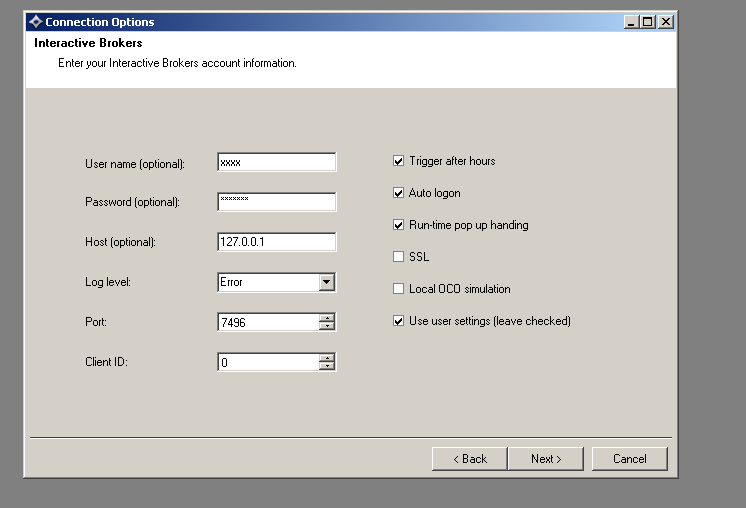Click the Connection Options title bar icon
Screen dimensions: 746x508
click(x=36, y=22)
